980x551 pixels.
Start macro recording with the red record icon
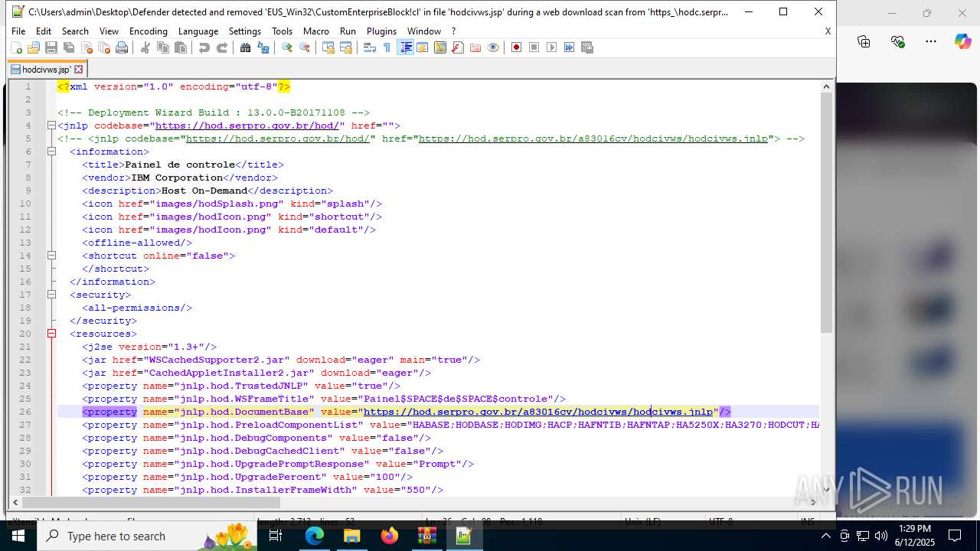tap(517, 47)
